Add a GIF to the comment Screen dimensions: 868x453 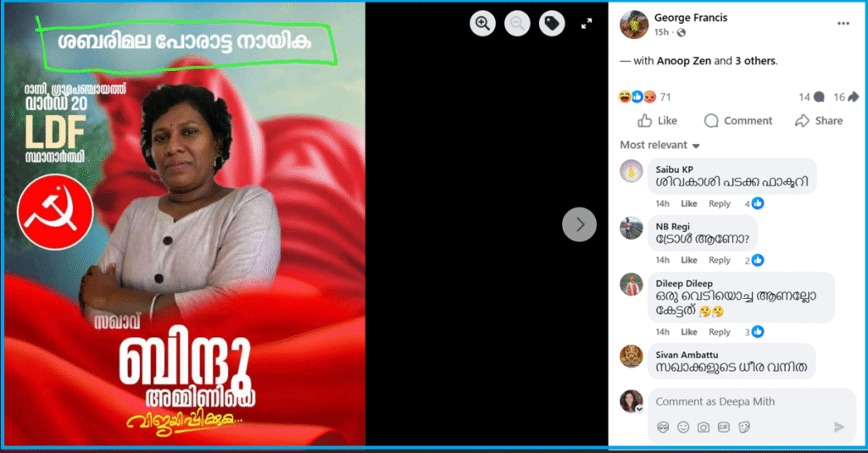click(723, 428)
